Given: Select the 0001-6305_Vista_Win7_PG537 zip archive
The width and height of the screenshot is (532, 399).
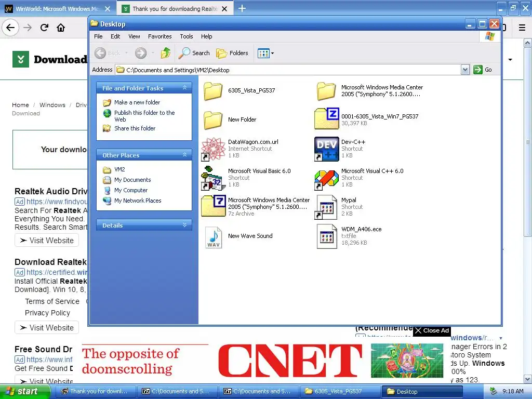Looking at the screenshot, I should pos(326,119).
